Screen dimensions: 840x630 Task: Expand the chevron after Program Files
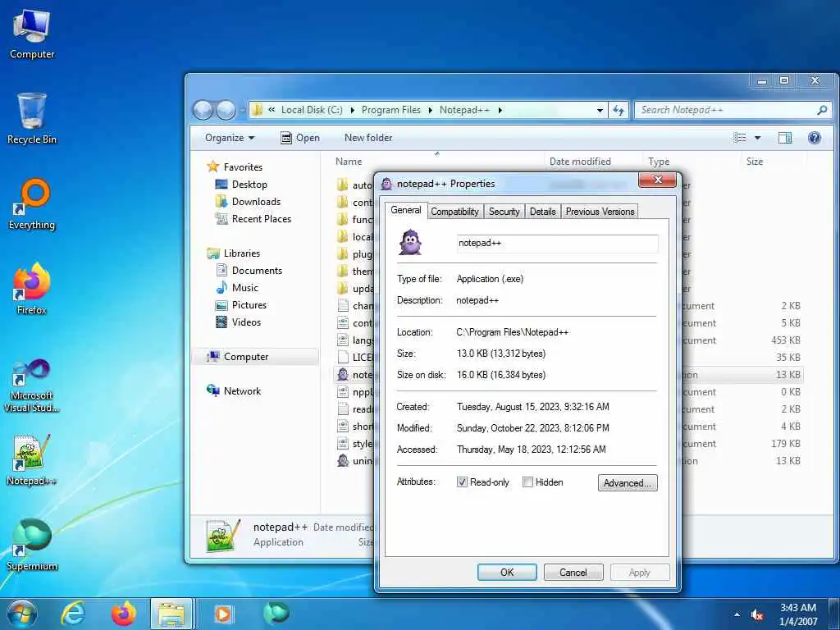(430, 110)
